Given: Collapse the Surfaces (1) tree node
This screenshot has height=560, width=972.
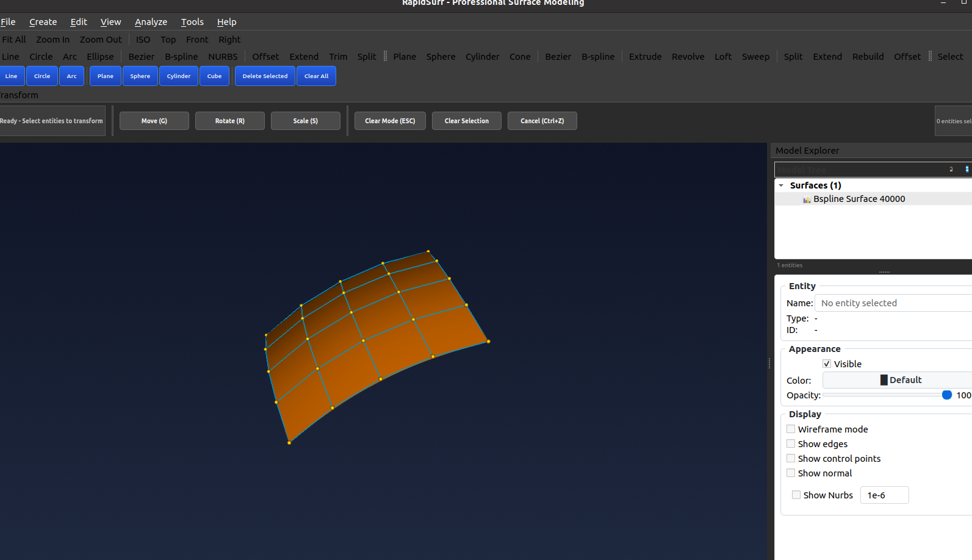Looking at the screenshot, I should click(781, 185).
